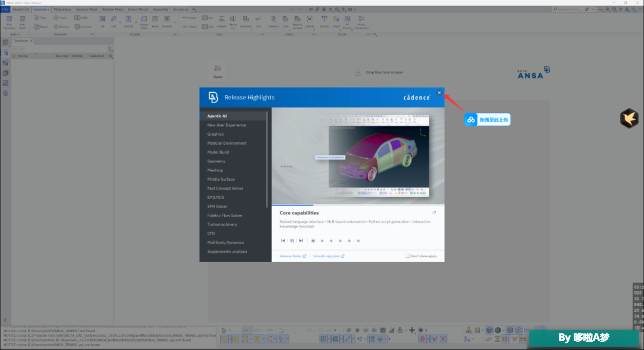This screenshot has width=644, height=350.
Task: Switch to the Surface Mesh ribbon tab
Action: (87, 9)
